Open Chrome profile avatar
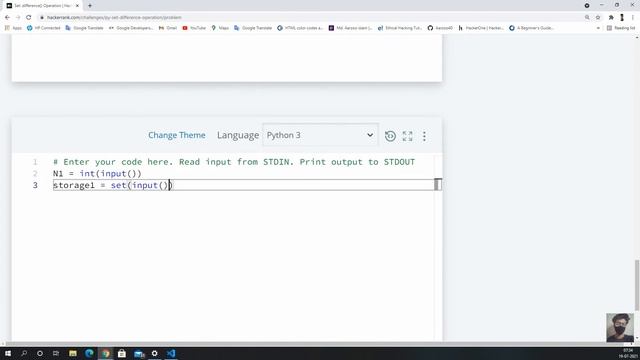The height and width of the screenshot is (360, 640). [x=622, y=18]
